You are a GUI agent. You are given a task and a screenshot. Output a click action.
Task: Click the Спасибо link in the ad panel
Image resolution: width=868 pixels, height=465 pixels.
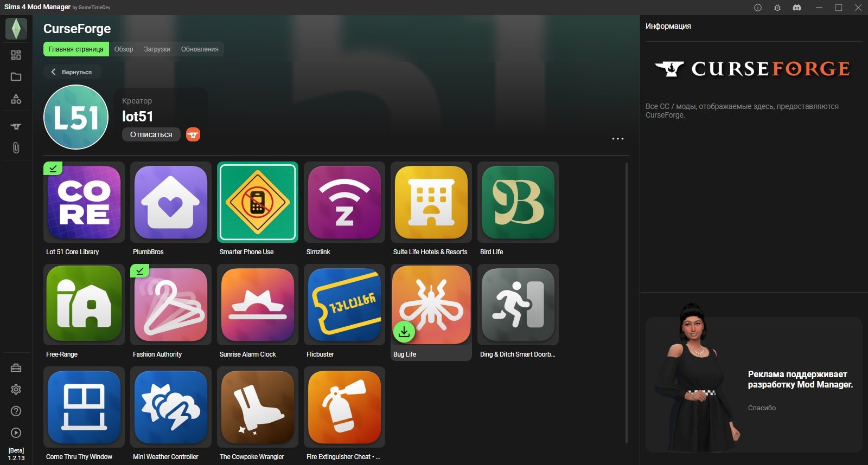click(762, 408)
